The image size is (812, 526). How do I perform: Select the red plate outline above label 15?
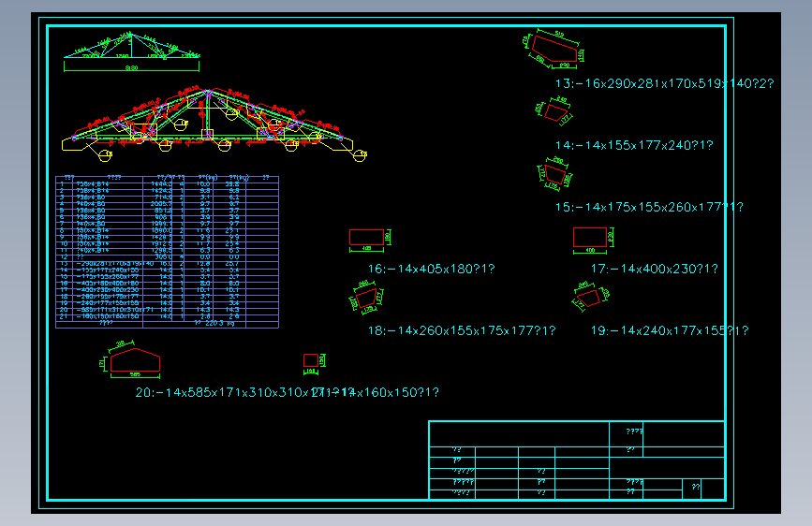click(555, 174)
